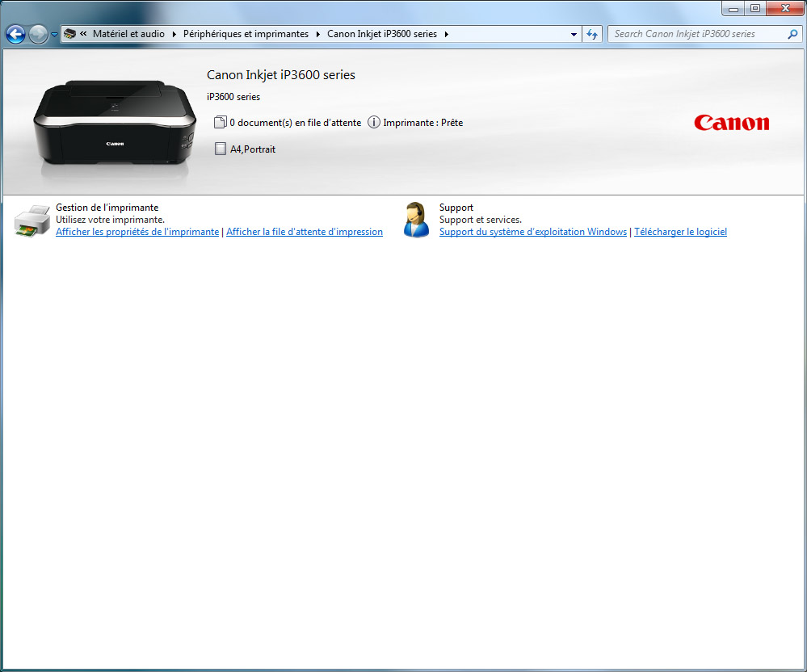
Task: Go back with the blue Back arrow
Action: pyautogui.click(x=15, y=35)
